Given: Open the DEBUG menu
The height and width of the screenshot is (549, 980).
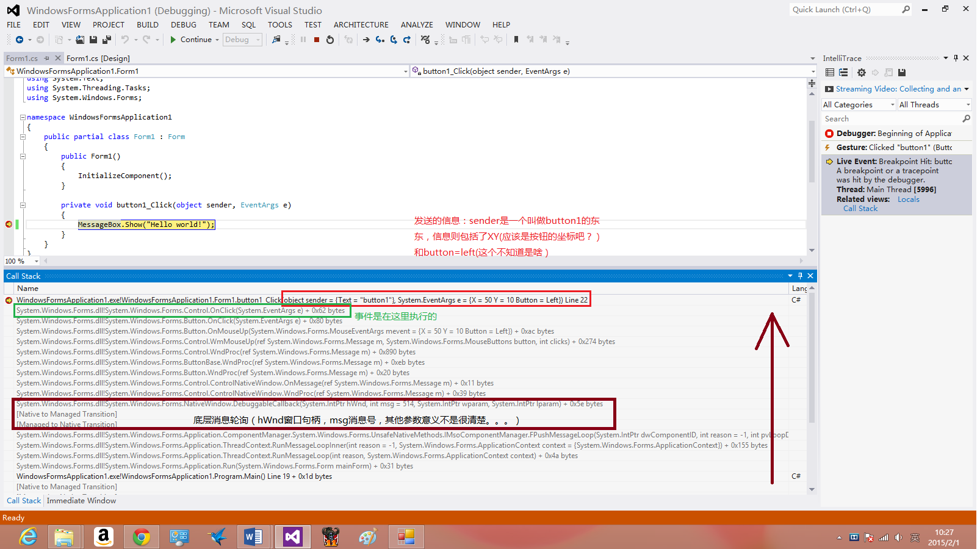Looking at the screenshot, I should click(x=184, y=25).
